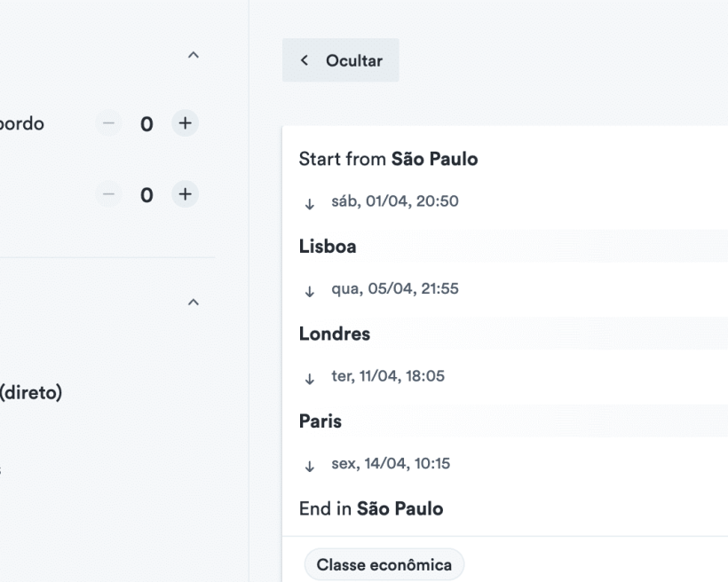The image size is (728, 582).
Task: Click the down arrow beside ter, 11/04, 18:05
Action: [x=309, y=378]
